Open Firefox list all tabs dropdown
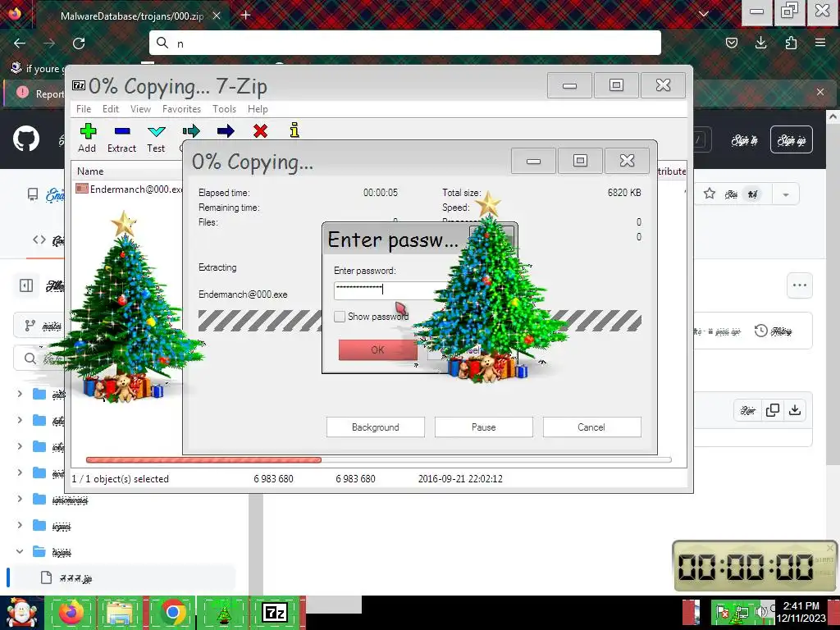This screenshot has height=630, width=840. [x=704, y=14]
